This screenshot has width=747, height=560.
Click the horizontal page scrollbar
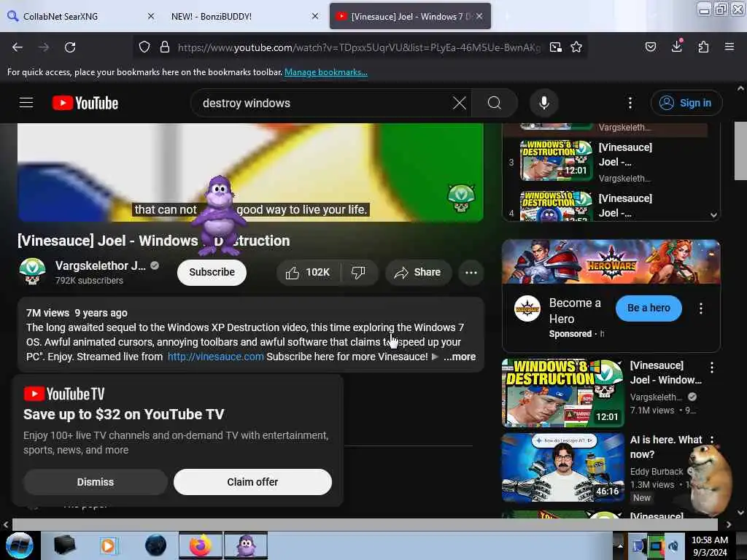pyautogui.click(x=365, y=524)
